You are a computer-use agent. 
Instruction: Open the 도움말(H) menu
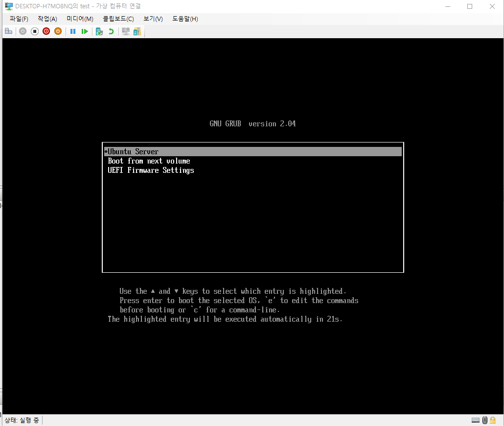(x=185, y=19)
